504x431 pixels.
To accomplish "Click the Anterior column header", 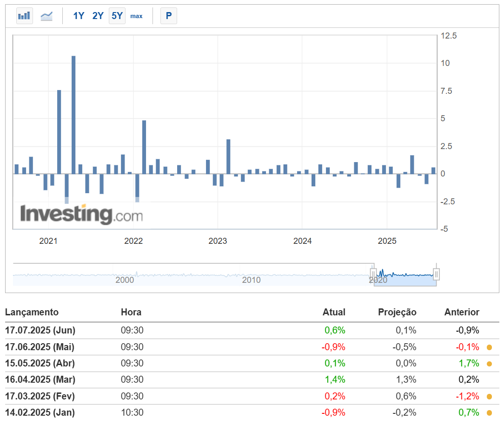I will click(462, 312).
